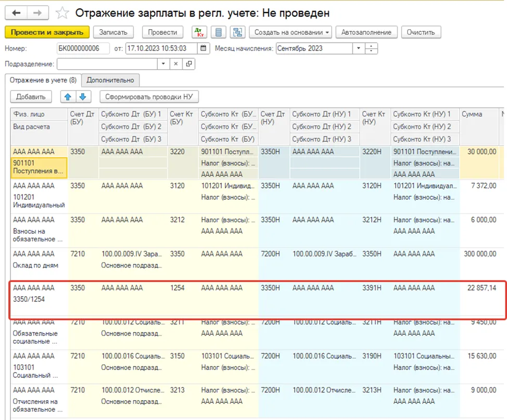Switch to the Дополнительно tab
The width and height of the screenshot is (507, 420).
pyautogui.click(x=110, y=80)
